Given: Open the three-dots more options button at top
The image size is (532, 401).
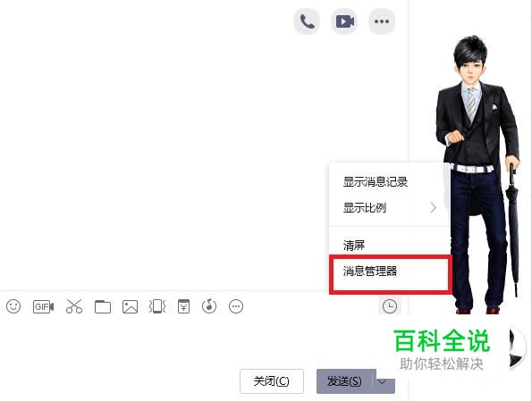Looking at the screenshot, I should 382,21.
